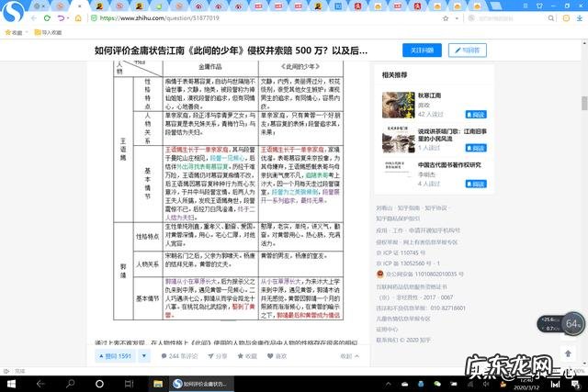Viewport: 588px width, 392px height.
Task: Click the green security shield before the URL
Action: [94, 18]
